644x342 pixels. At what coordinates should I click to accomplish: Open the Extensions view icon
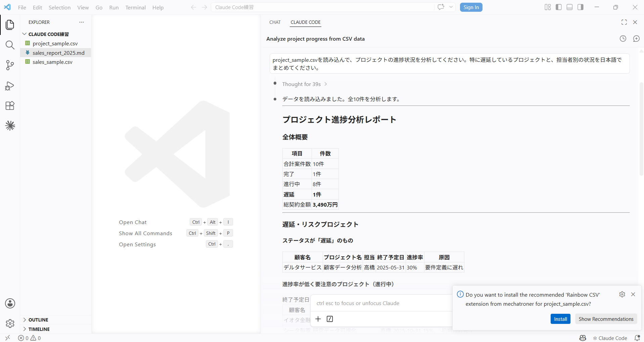(10, 106)
